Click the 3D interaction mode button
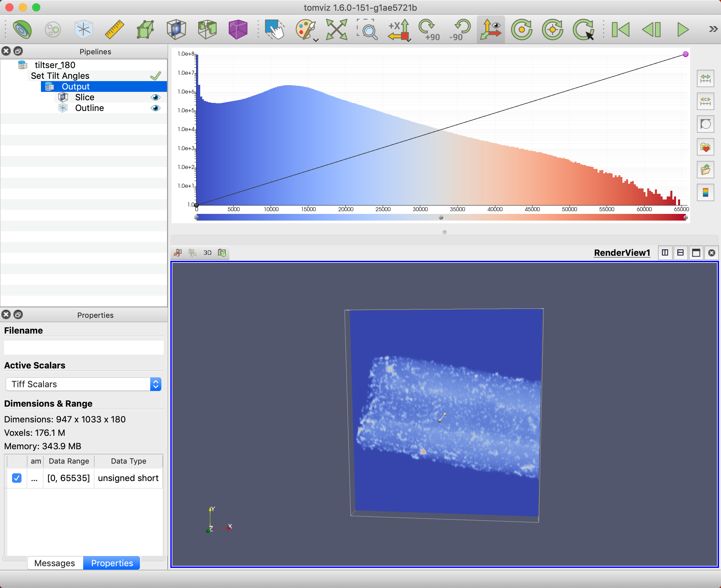 (x=207, y=253)
